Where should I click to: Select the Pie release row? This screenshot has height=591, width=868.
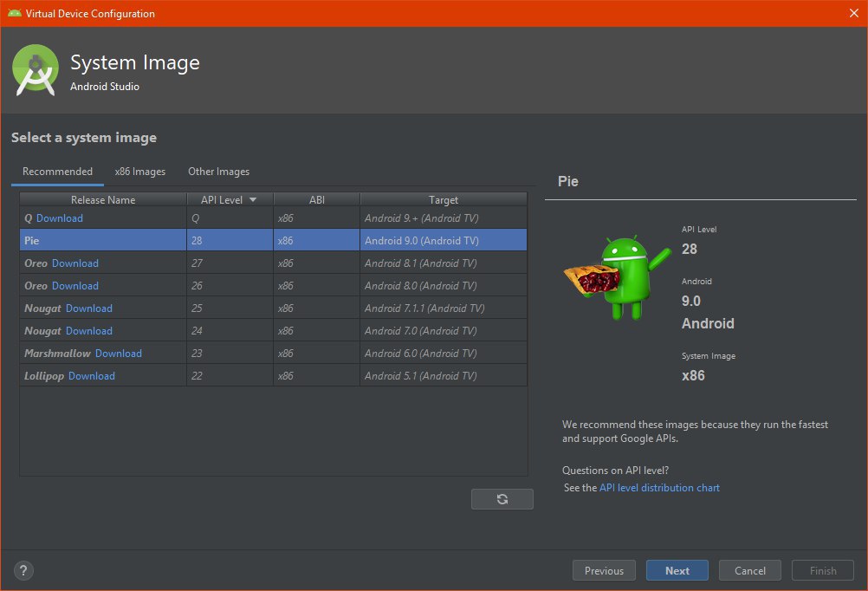pos(274,240)
